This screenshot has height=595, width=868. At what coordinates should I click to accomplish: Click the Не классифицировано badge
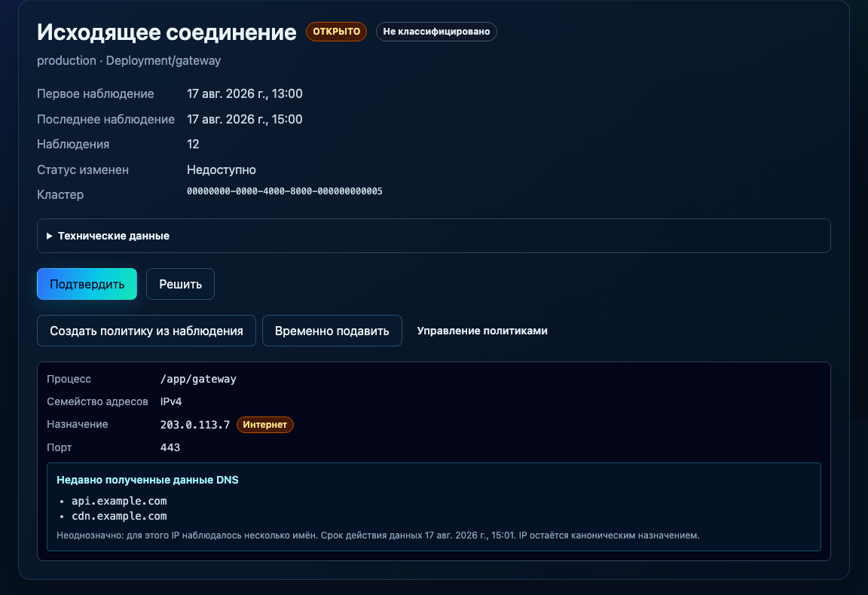pos(436,32)
